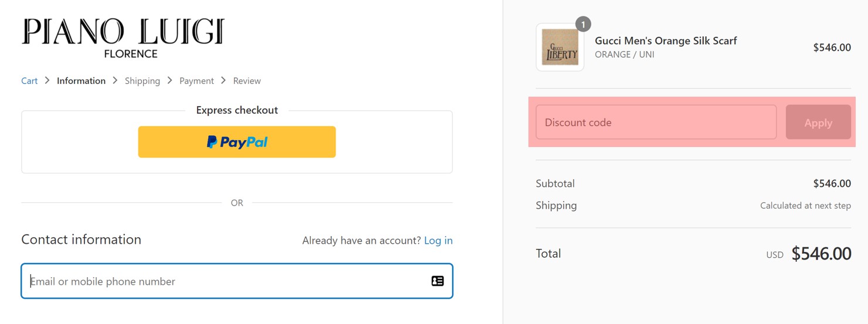868x324 pixels.
Task: Focus the Email or mobile phone number field
Action: [x=237, y=281]
